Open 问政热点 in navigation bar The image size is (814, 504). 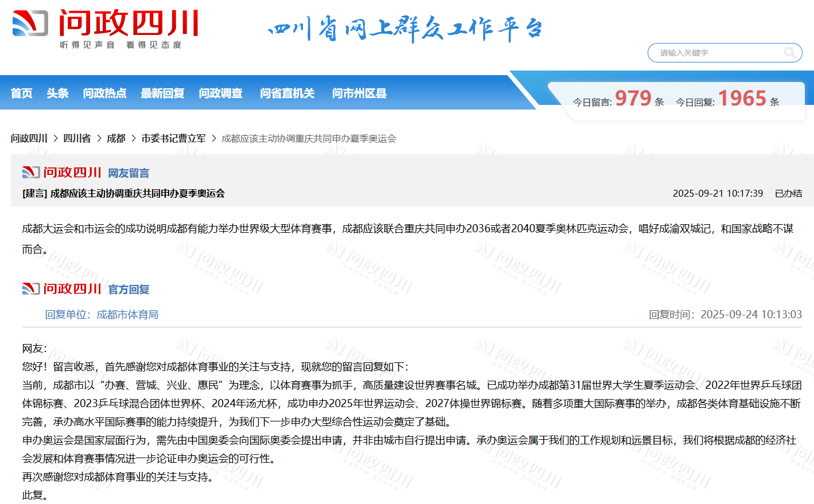[104, 93]
